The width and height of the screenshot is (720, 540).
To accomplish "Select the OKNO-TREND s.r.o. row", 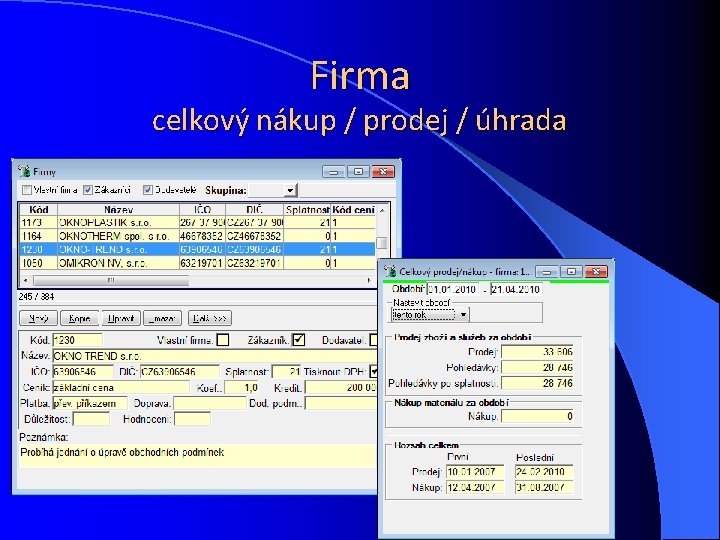I will [x=198, y=249].
